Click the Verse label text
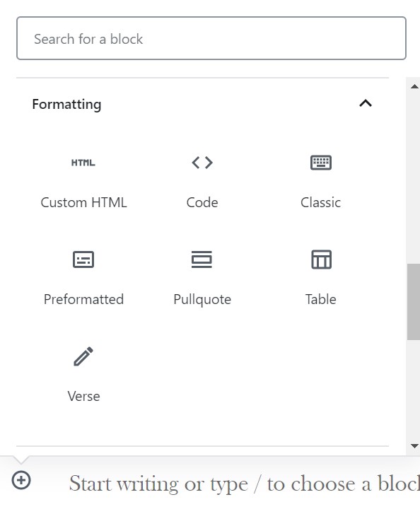Screen dimensions: 420x531 click(x=83, y=396)
